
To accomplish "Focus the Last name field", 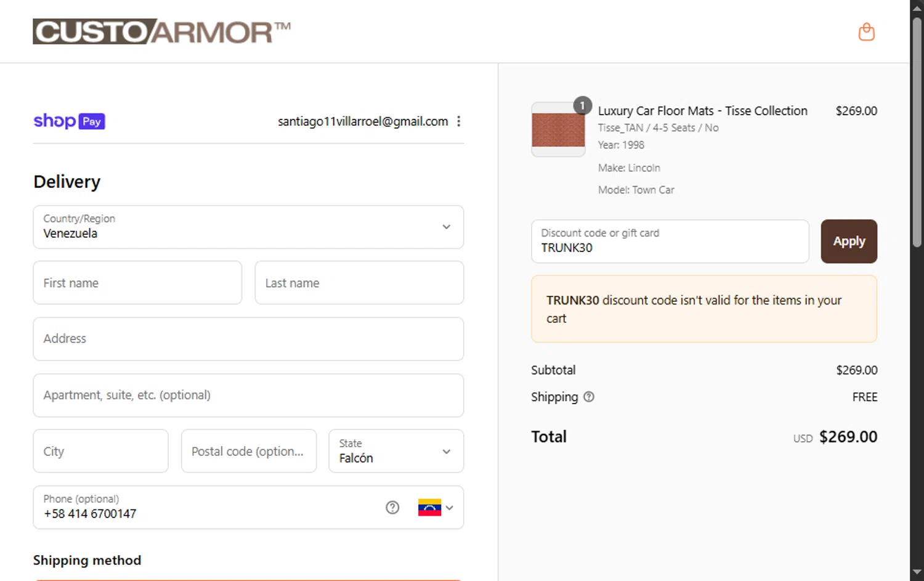I will coord(359,283).
